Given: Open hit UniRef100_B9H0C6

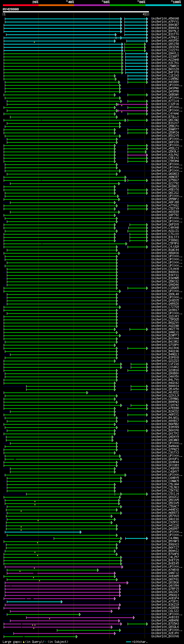Looking at the screenshot, I should (165, 28).
